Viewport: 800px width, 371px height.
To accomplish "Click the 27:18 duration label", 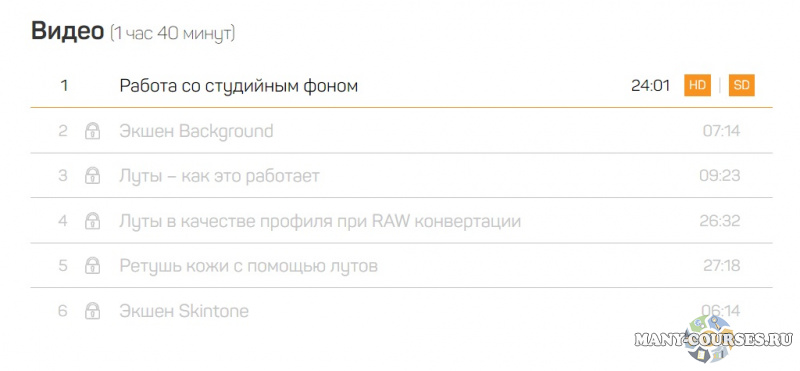I will (721, 266).
